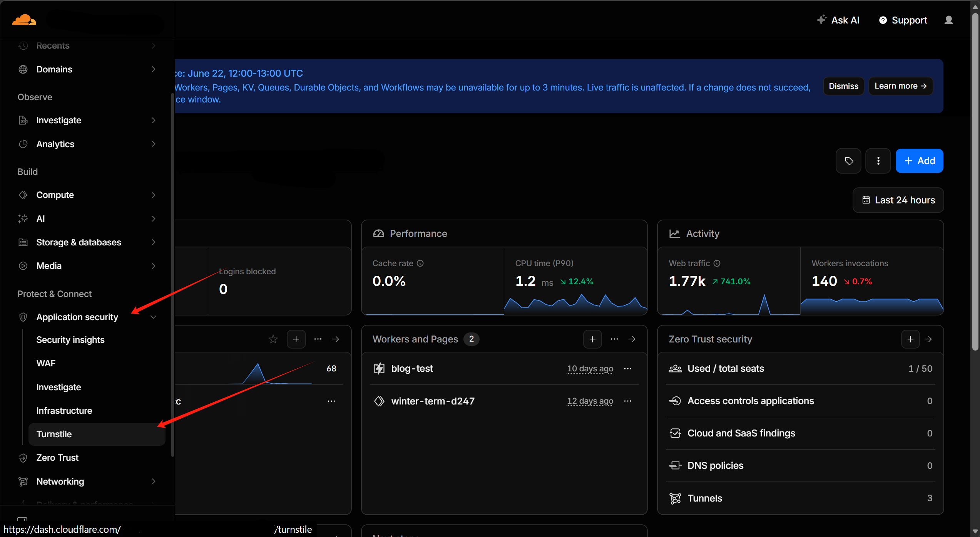Click the Tunnels row icon
The height and width of the screenshot is (537, 980).
click(675, 498)
